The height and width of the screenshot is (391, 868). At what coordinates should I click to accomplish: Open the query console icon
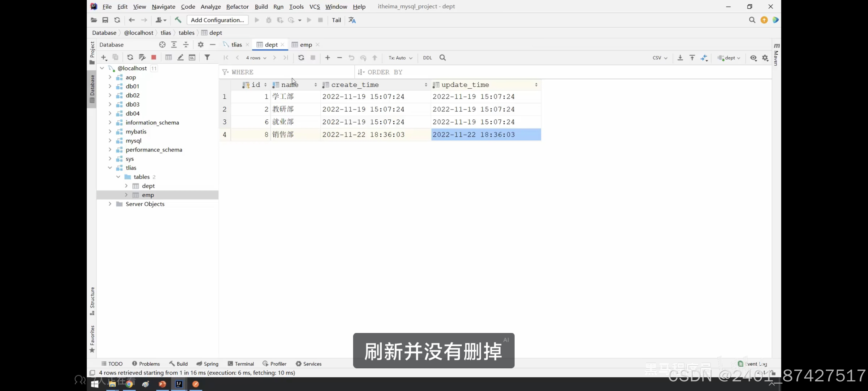tap(192, 57)
